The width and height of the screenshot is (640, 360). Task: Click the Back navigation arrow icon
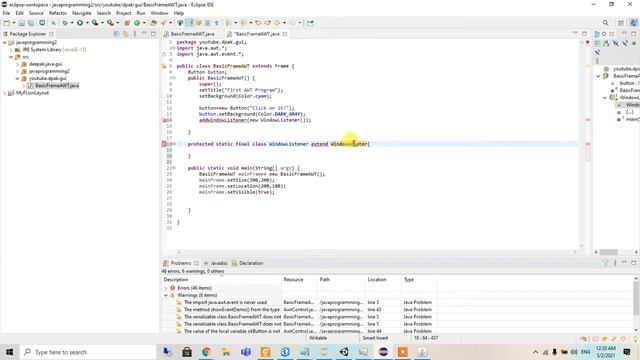tap(277, 23)
